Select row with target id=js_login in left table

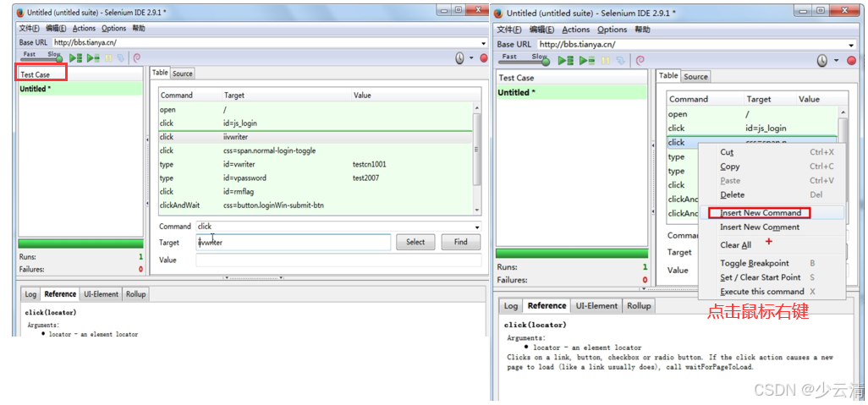pos(316,123)
